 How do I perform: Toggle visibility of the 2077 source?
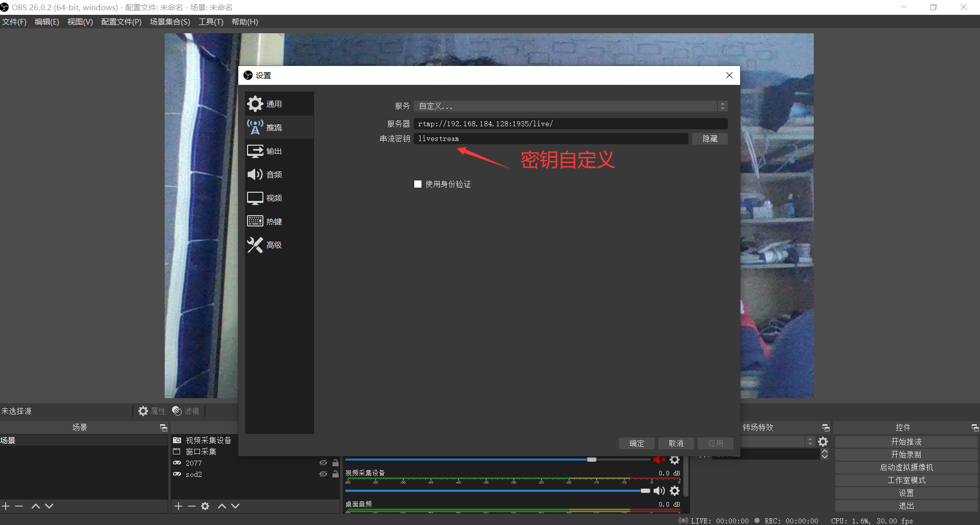tap(323, 463)
